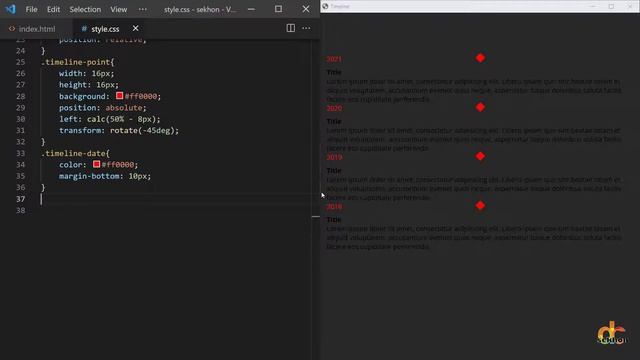Open the Selection menu
The width and height of the screenshot is (640, 360).
coord(85,9)
